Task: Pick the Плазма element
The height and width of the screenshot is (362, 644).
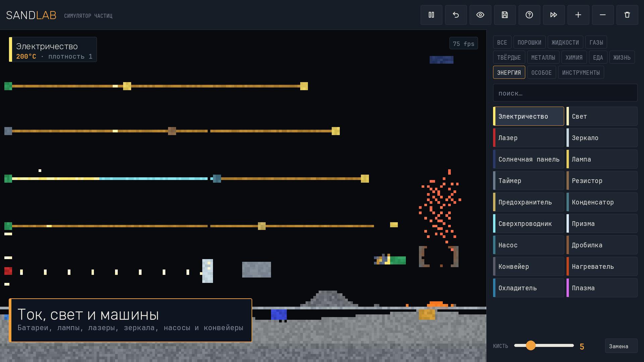Action: coord(602,288)
